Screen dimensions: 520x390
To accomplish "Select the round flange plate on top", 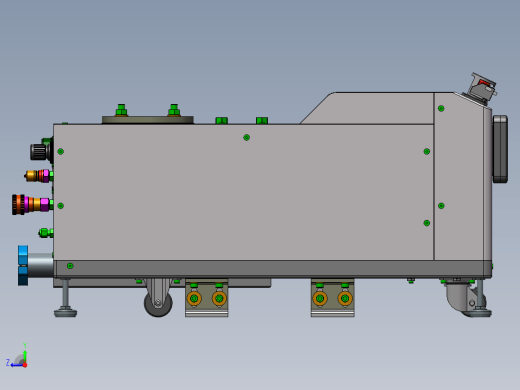I will point(148,120).
